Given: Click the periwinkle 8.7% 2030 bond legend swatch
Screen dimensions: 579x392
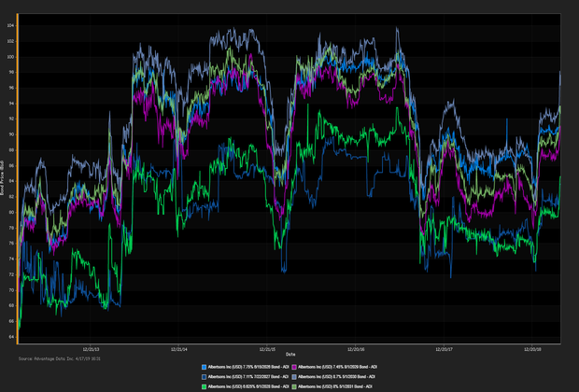Looking at the screenshot, I should [294, 377].
